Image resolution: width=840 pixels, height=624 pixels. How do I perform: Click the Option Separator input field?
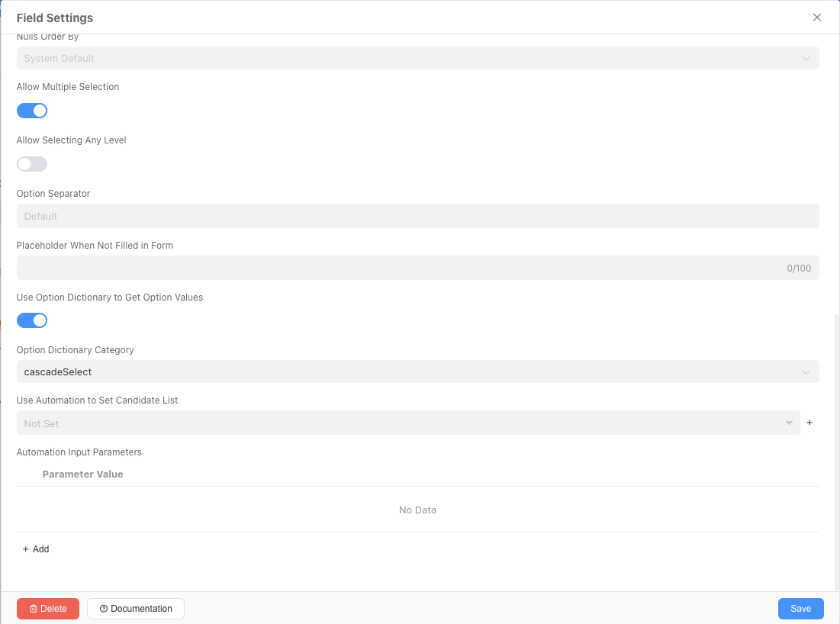tap(417, 216)
